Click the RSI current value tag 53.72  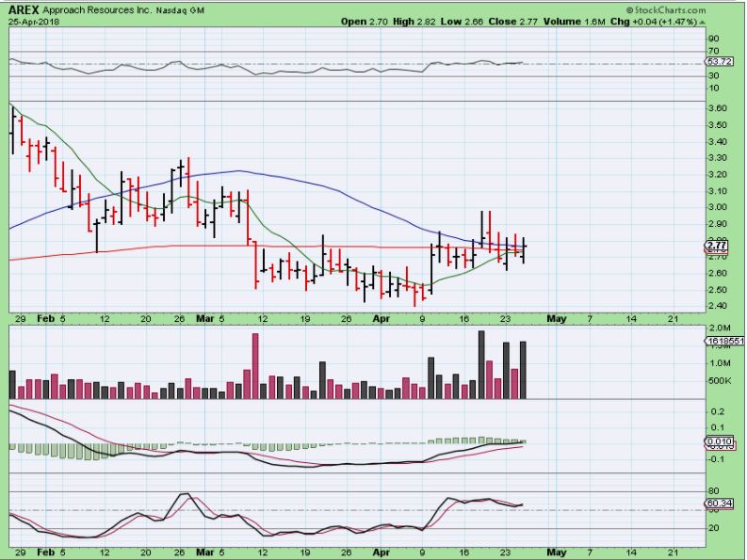719,62
